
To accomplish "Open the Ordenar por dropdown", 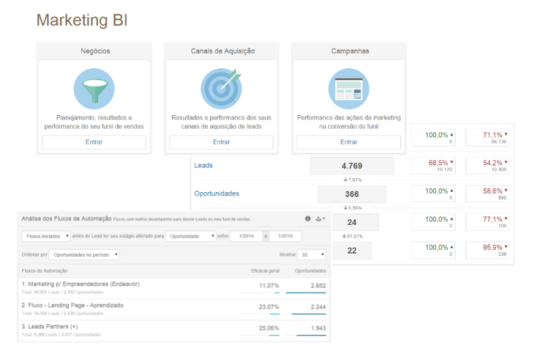I will click(84, 255).
